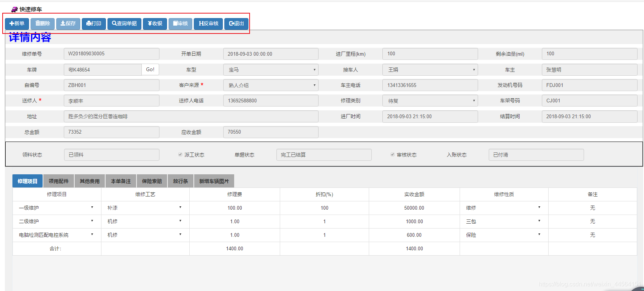This screenshot has height=291, width=644.
Task: Click the 删除 delete button
Action: click(x=43, y=24)
